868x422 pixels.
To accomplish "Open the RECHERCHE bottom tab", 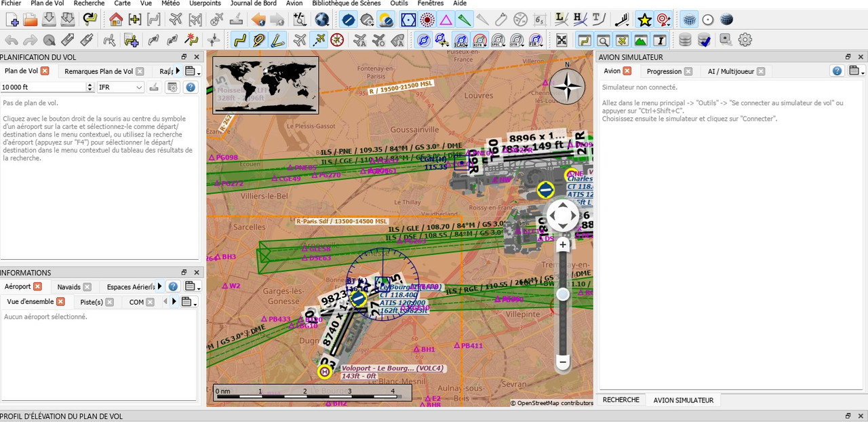I will [x=621, y=400].
